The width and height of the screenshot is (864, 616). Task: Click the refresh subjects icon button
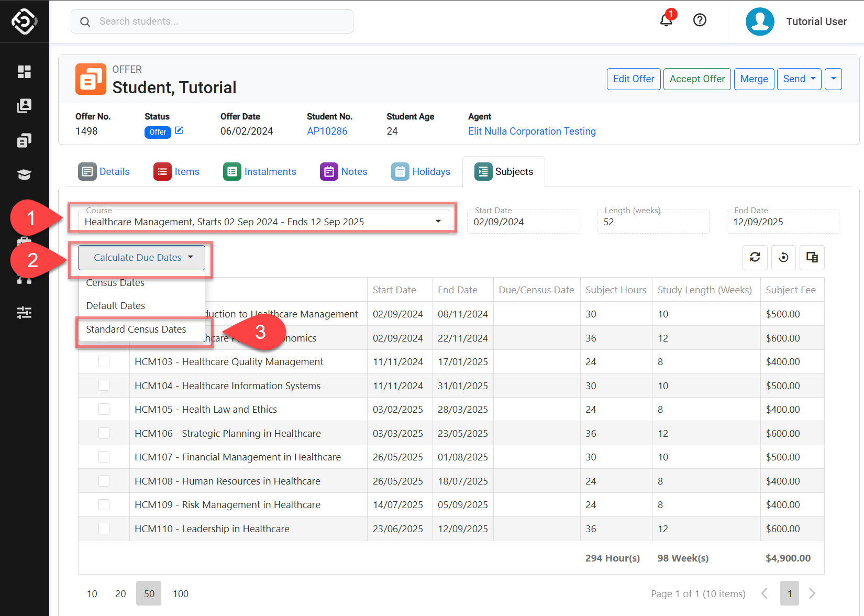pos(755,257)
